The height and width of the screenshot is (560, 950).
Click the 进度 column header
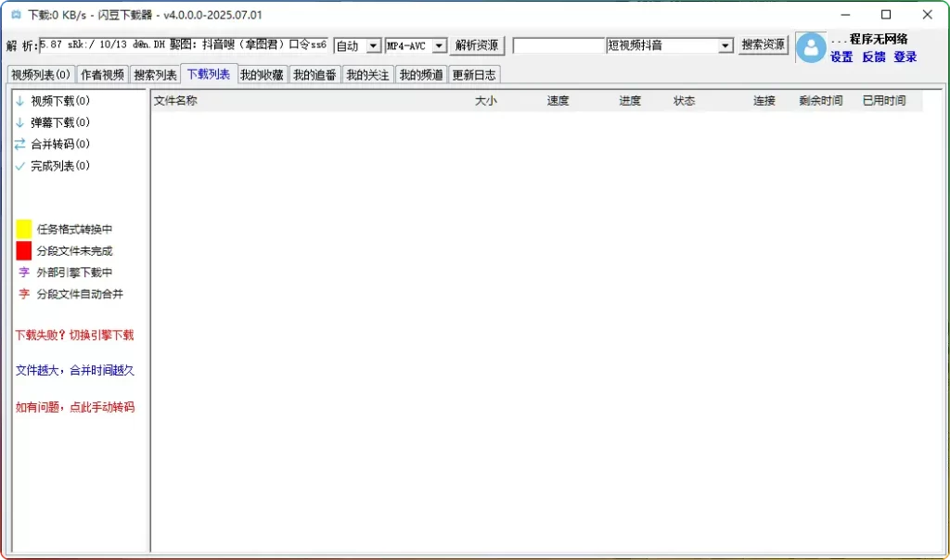630,100
